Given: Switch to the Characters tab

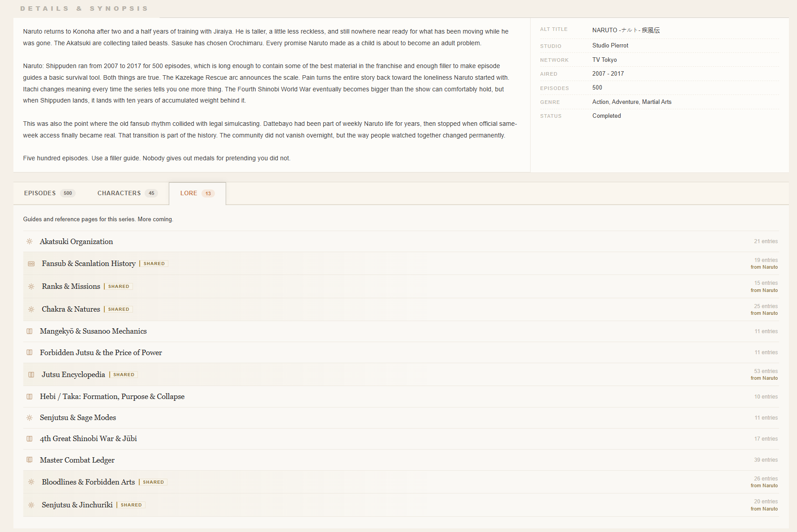Looking at the screenshot, I should [127, 193].
